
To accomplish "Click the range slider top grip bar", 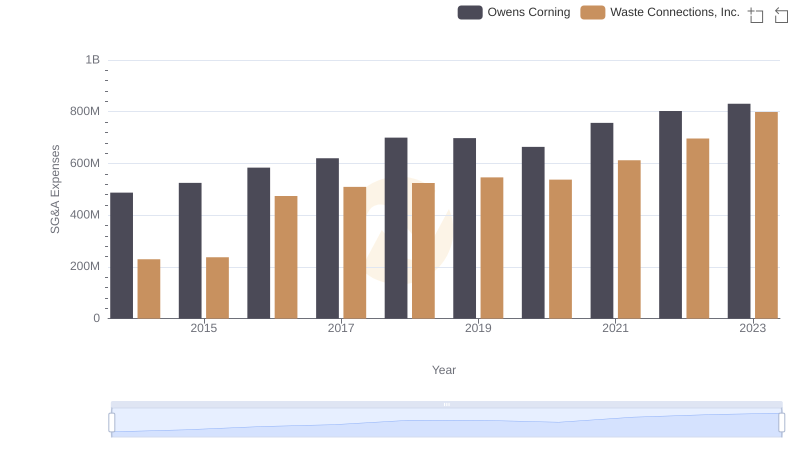I will point(446,404).
